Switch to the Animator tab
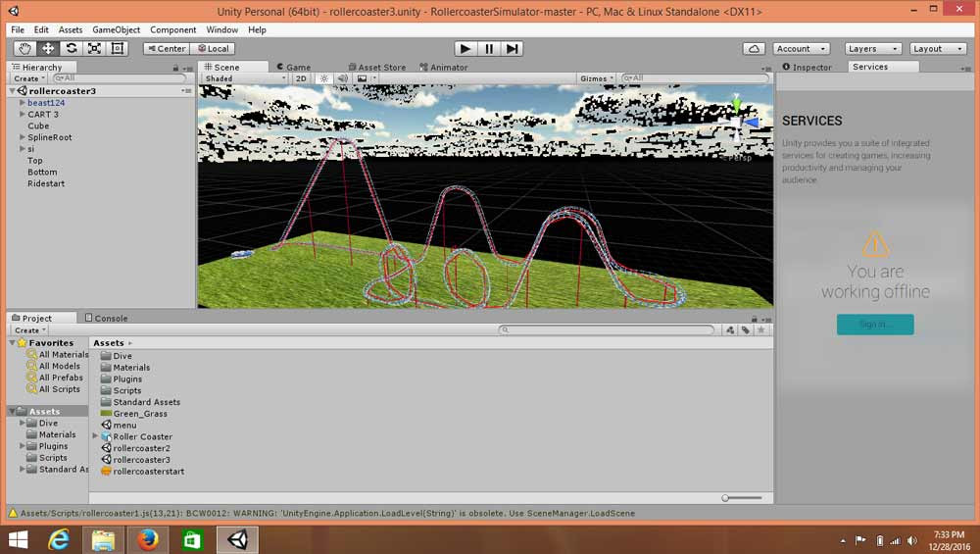Screen dimensions: 980x554 [x=444, y=67]
